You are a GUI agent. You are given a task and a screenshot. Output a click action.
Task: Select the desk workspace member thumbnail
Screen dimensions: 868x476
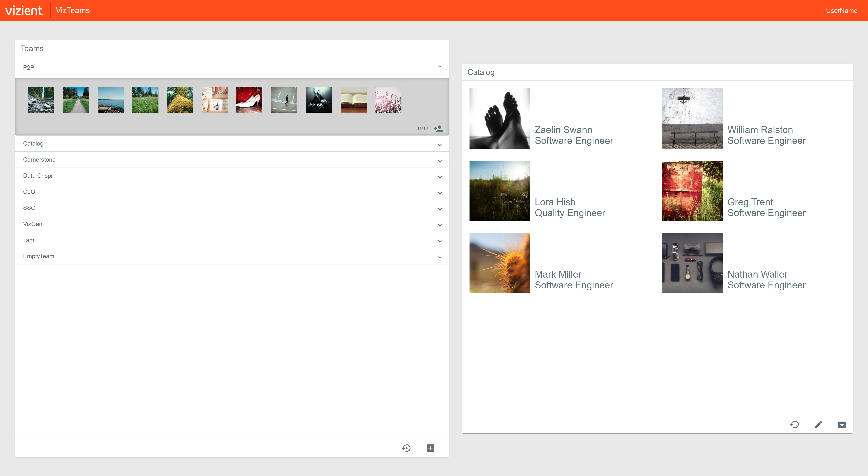[215, 100]
